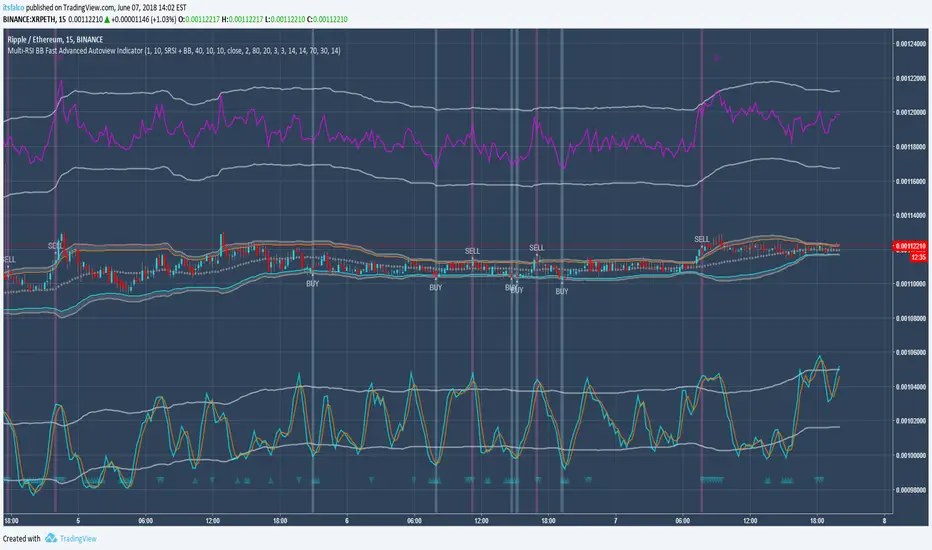Click the 0.00114000 price axis label

[x=911, y=215]
